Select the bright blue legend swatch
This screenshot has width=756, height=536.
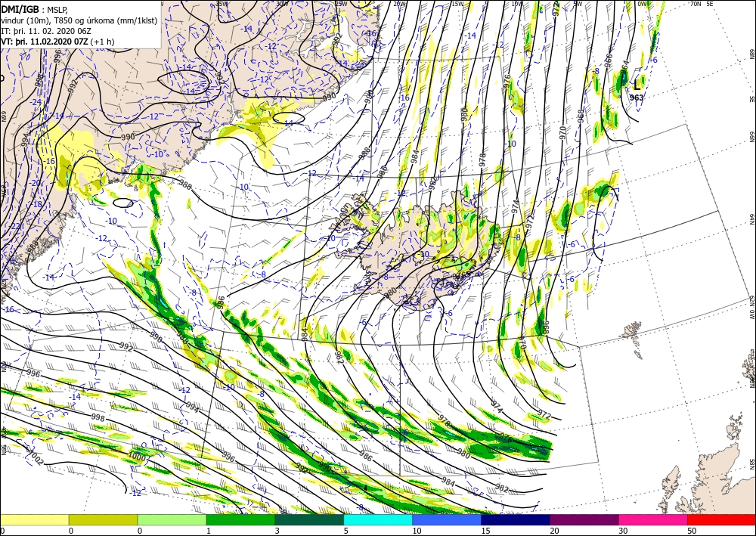pos(447,519)
